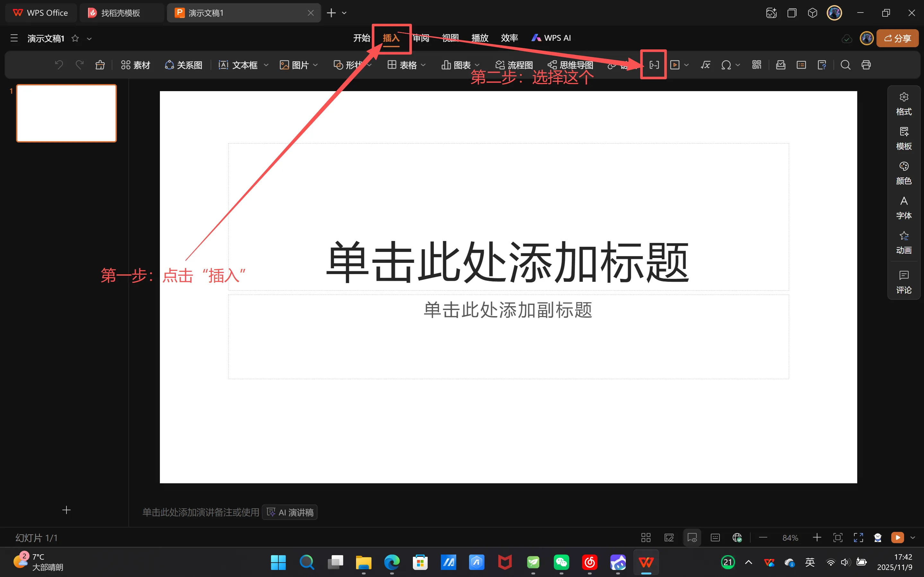
Task: Click the QR code insert icon
Action: (756, 65)
